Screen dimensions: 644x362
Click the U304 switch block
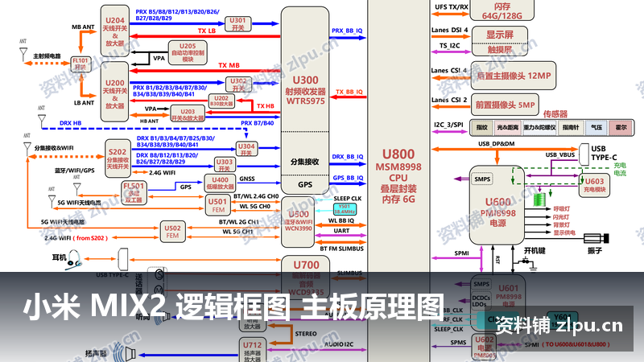246,149
